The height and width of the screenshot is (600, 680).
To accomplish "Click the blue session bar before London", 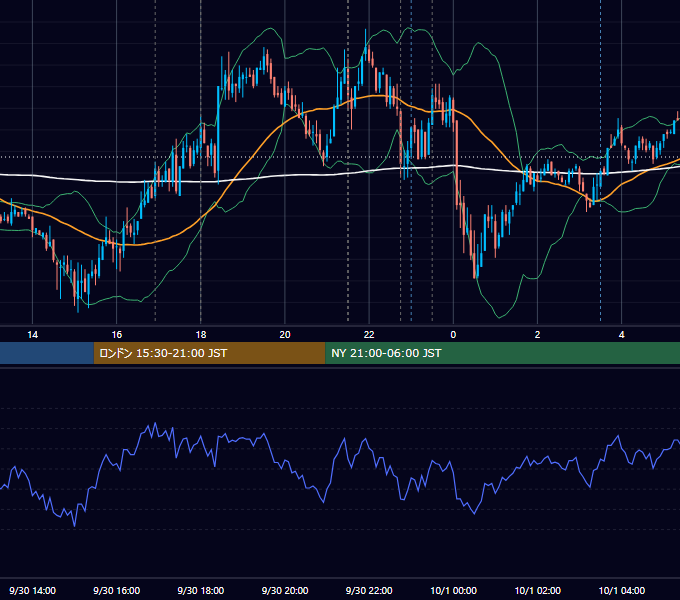I will pyautogui.click(x=47, y=353).
